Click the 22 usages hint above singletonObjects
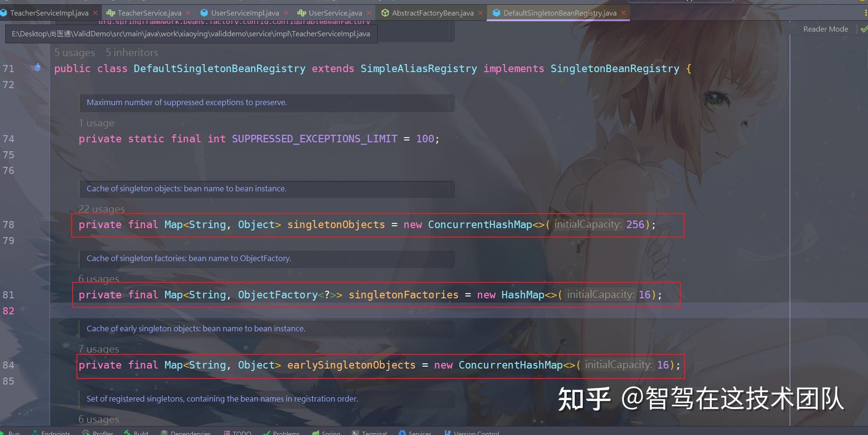This screenshot has width=868, height=435. point(101,209)
